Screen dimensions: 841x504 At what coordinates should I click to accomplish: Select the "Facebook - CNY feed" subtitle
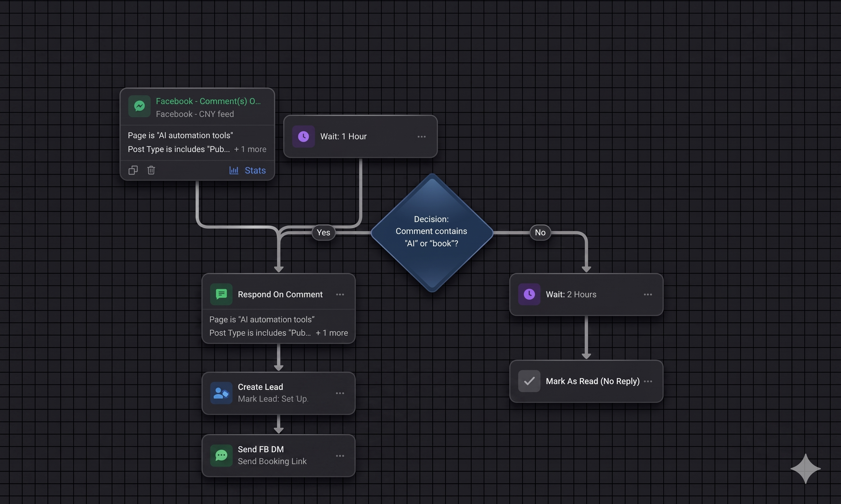coord(195,114)
